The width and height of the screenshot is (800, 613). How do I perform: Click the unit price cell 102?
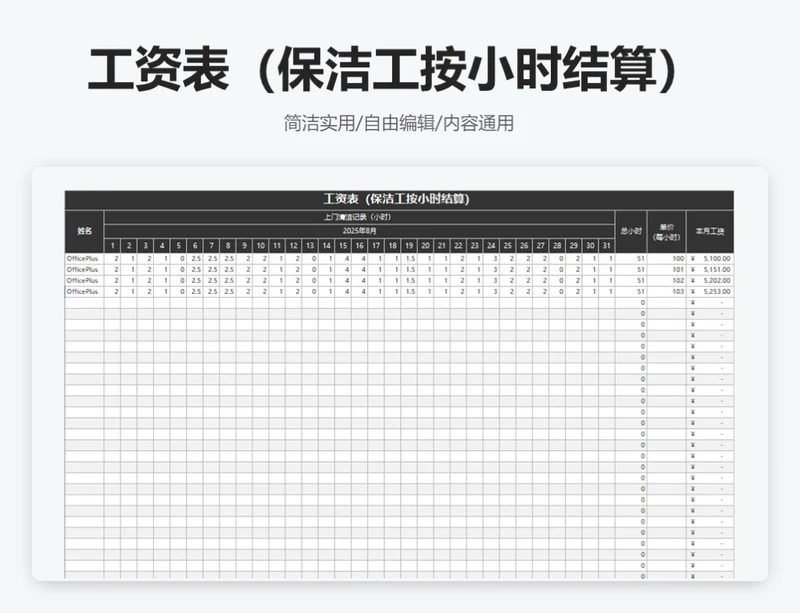point(667,281)
